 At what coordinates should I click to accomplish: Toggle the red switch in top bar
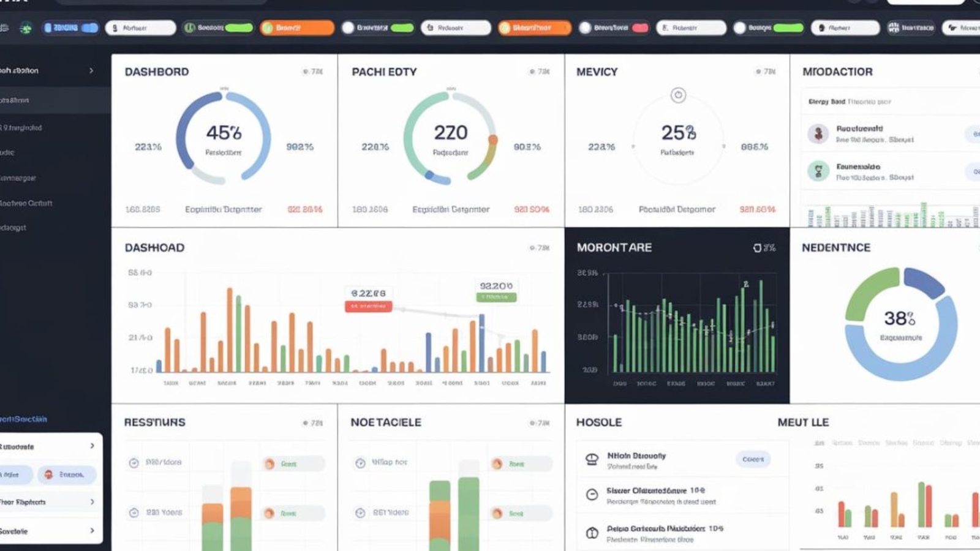click(640, 28)
